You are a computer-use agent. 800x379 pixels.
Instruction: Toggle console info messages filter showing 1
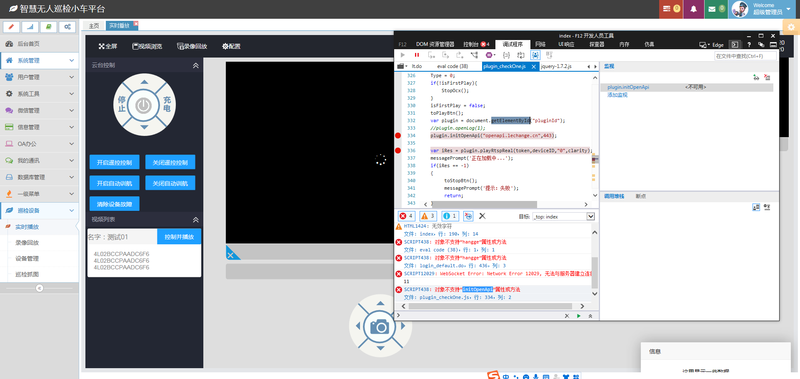pyautogui.click(x=449, y=216)
